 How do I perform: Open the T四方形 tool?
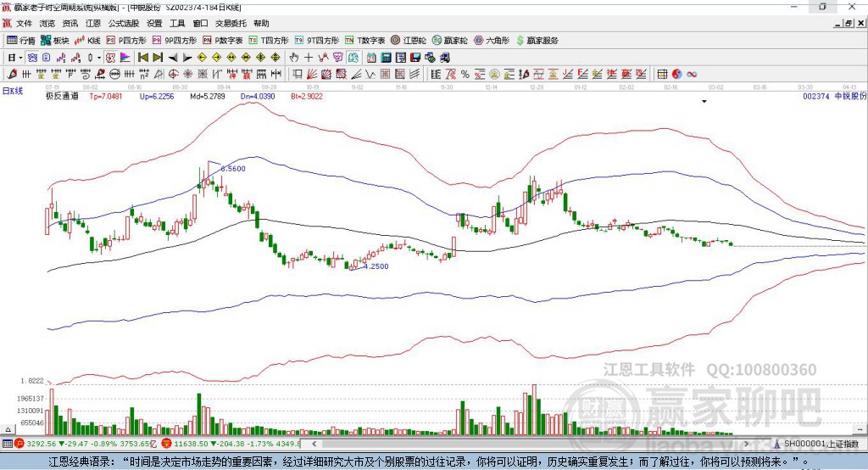point(269,41)
